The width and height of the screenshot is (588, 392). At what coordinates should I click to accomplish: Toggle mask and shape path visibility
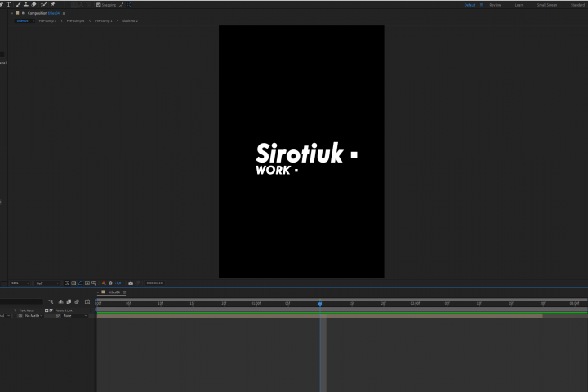click(80, 283)
